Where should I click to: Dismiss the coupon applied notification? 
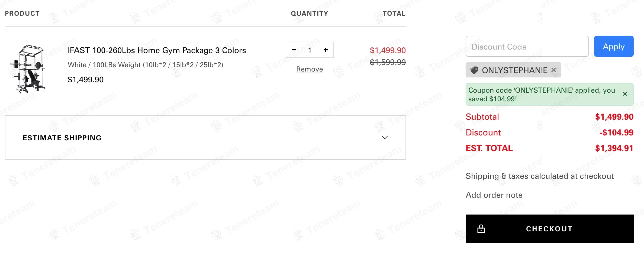point(625,94)
